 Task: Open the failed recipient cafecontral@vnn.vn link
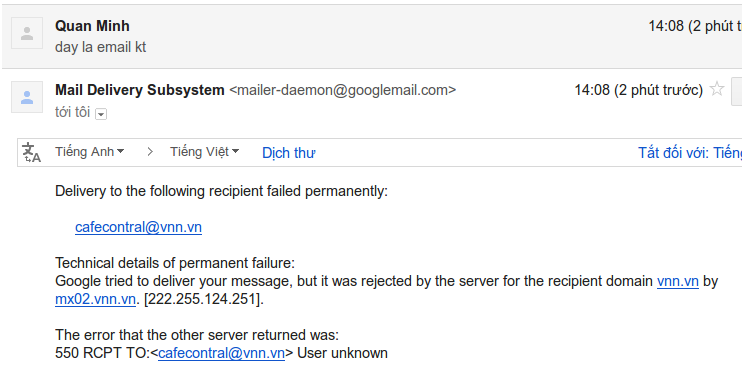pos(138,227)
